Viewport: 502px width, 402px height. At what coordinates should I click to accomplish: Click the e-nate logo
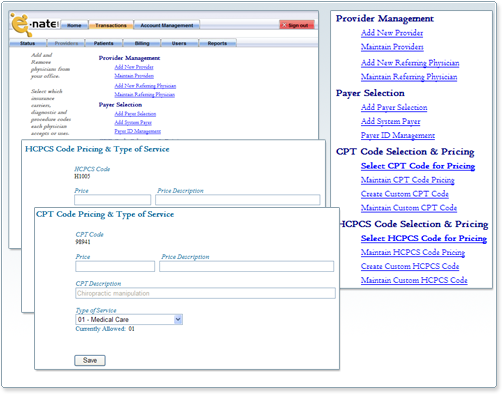(35, 24)
